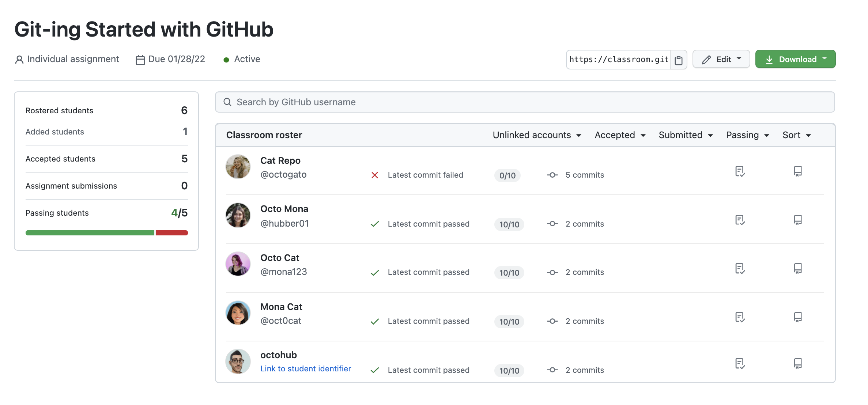
Task: Open Cat Repo student name
Action: tap(280, 161)
